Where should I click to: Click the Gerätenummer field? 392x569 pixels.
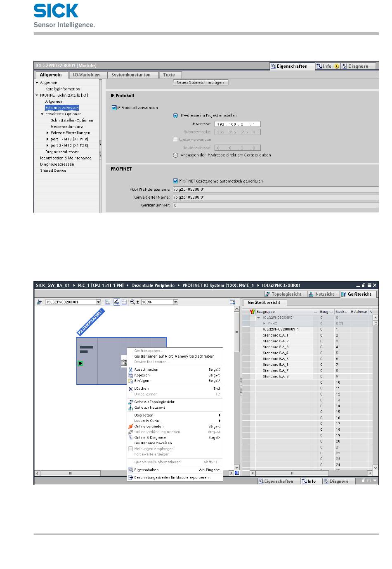pos(275,205)
